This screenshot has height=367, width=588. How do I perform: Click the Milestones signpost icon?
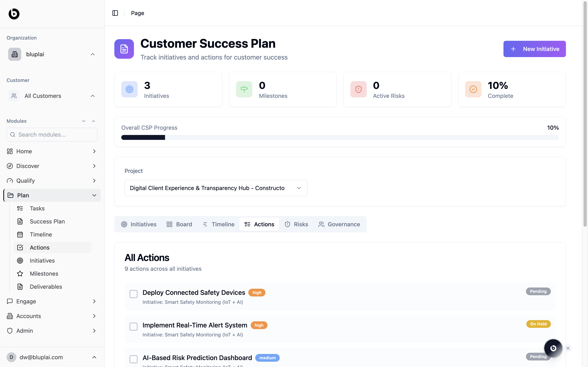pos(244,89)
